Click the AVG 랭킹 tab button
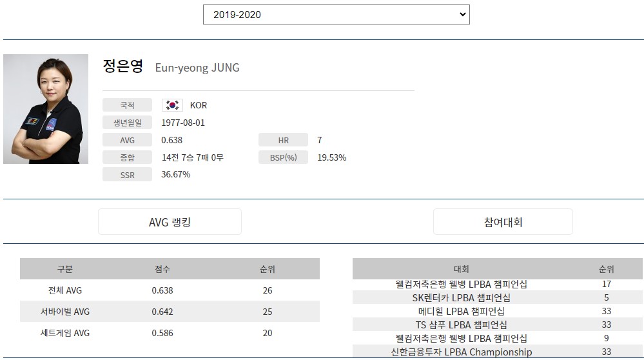This screenshot has width=644, height=360. (x=170, y=222)
